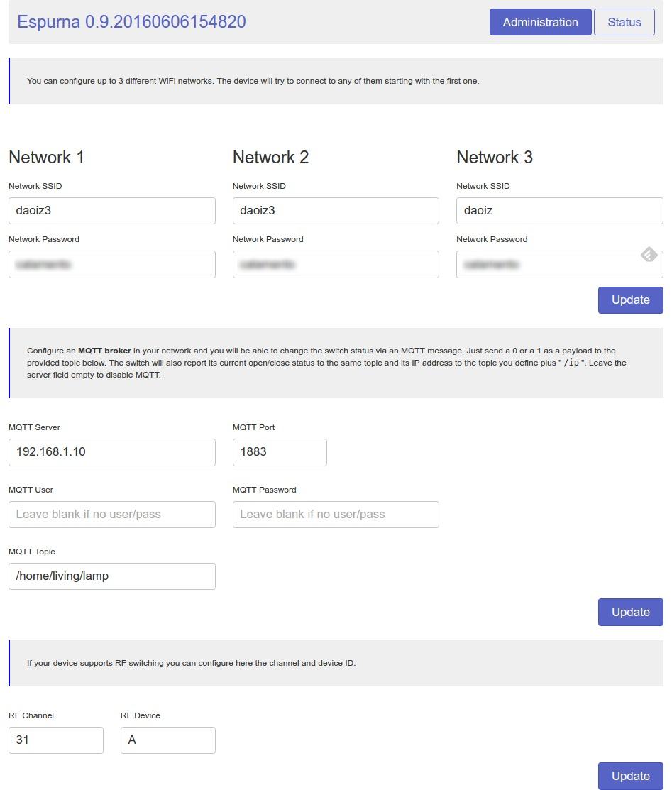Click Update button under MQTT settings
The height and width of the screenshot is (790, 672).
tap(630, 612)
